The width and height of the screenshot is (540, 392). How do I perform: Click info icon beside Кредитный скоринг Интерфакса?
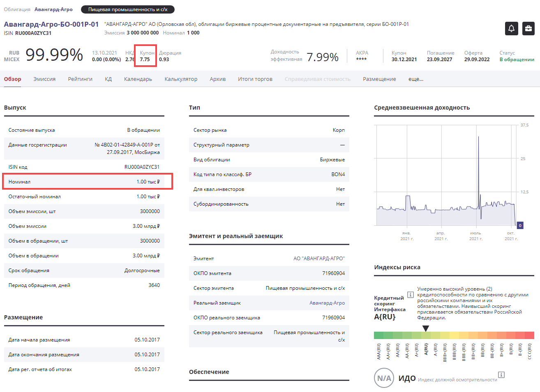[x=410, y=294]
